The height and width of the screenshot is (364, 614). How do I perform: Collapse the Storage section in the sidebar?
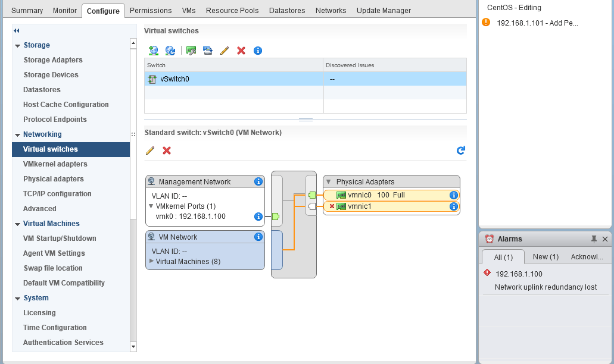[18, 45]
